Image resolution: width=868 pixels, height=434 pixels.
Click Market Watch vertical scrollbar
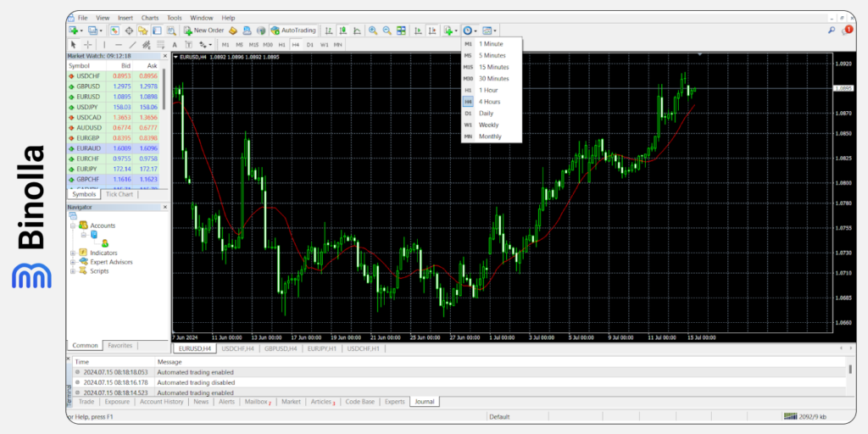click(164, 127)
